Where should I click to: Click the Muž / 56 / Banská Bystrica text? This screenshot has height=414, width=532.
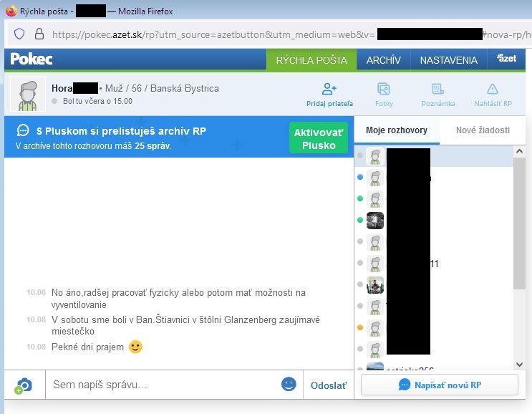click(x=162, y=89)
